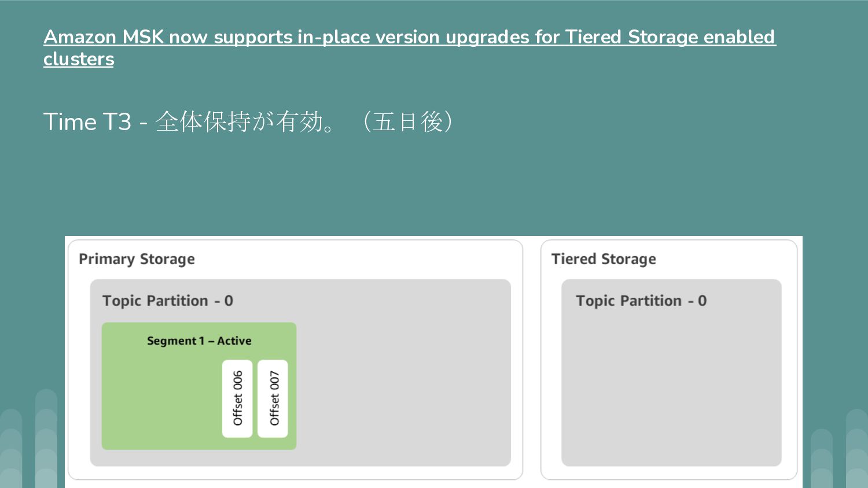Click the Offset 006 box
The height and width of the screenshot is (488, 868).
pos(237,398)
